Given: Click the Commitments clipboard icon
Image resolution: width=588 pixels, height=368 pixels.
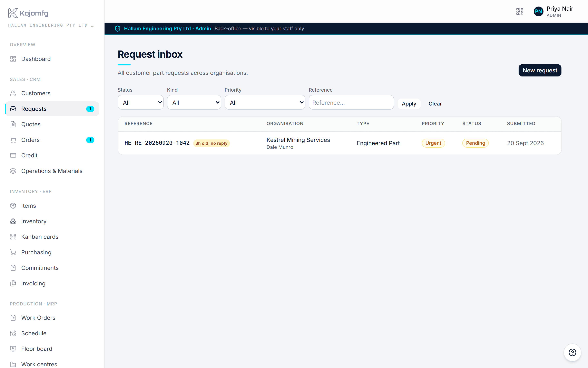Looking at the screenshot, I should pos(13,268).
